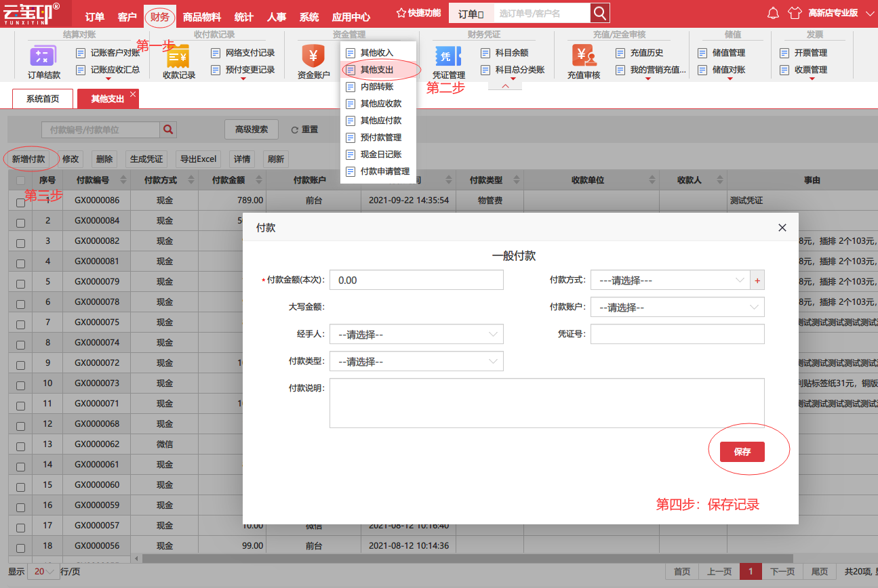Click the 凭证号 input field
This screenshot has height=588, width=878.
(x=677, y=334)
